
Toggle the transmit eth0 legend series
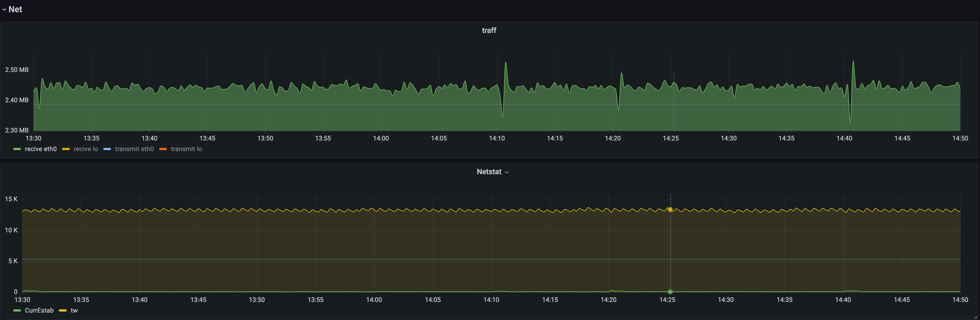pos(134,149)
